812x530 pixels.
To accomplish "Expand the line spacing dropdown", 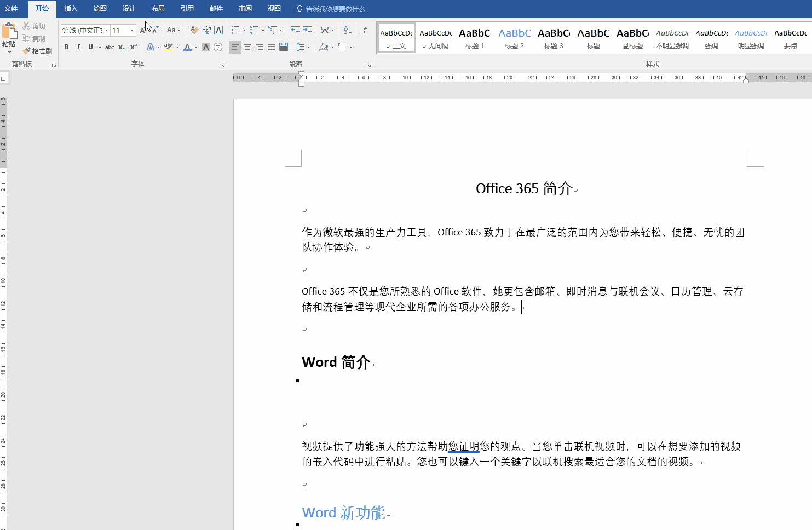I will 308,47.
